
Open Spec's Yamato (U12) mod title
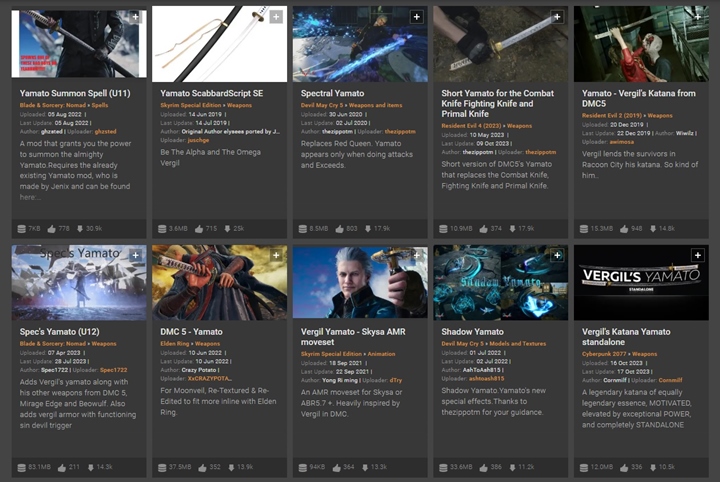pos(59,331)
